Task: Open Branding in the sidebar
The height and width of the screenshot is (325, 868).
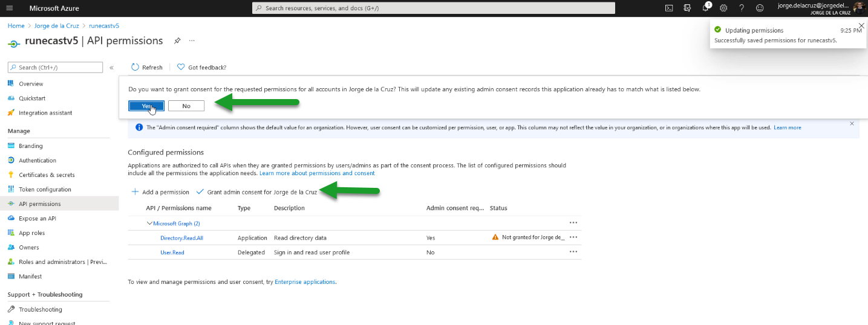Action: [30, 146]
